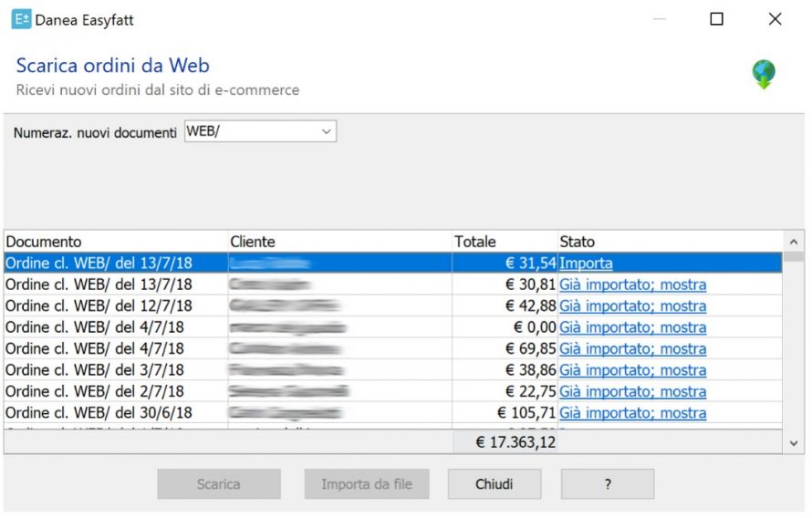812x518 pixels.
Task: Click the Scarica button
Action: point(218,484)
